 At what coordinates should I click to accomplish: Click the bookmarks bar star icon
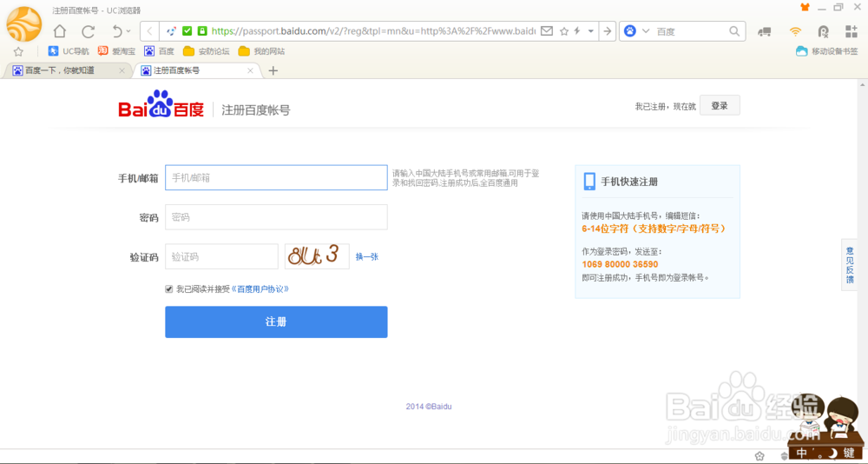click(18, 51)
